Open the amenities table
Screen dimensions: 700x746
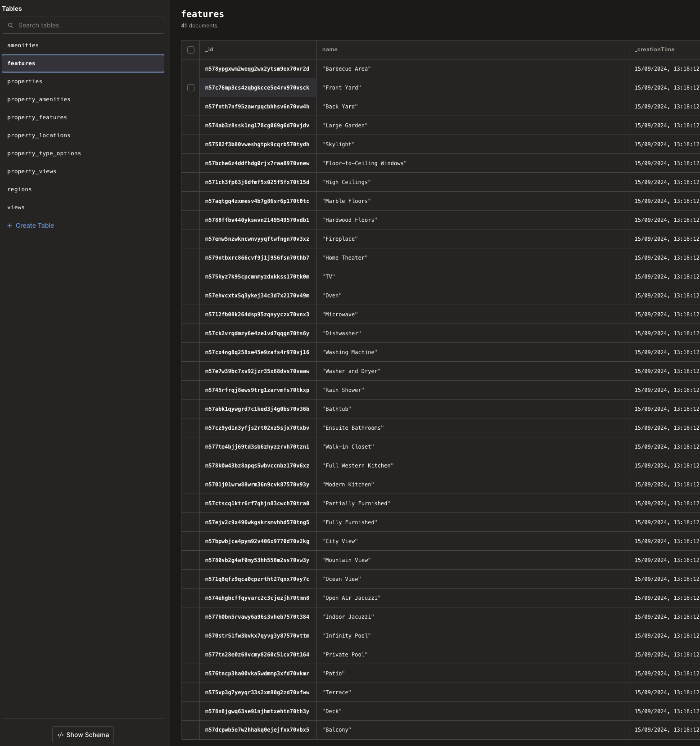point(83,45)
